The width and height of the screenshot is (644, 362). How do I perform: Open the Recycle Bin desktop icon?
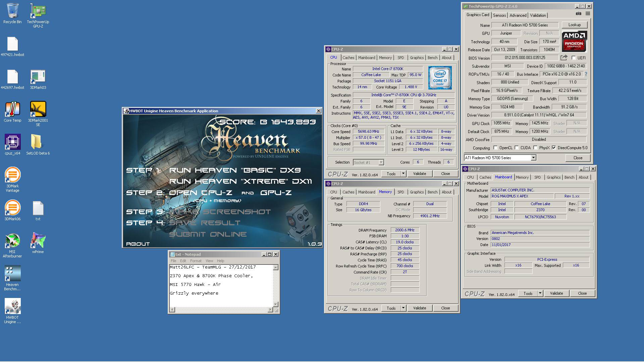coord(12,13)
